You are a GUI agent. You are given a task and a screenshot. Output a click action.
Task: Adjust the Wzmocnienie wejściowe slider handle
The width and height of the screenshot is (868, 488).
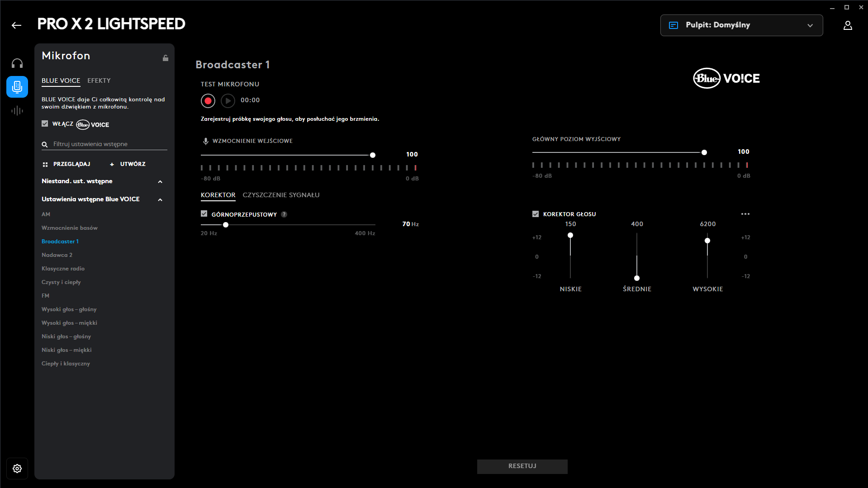(x=373, y=155)
